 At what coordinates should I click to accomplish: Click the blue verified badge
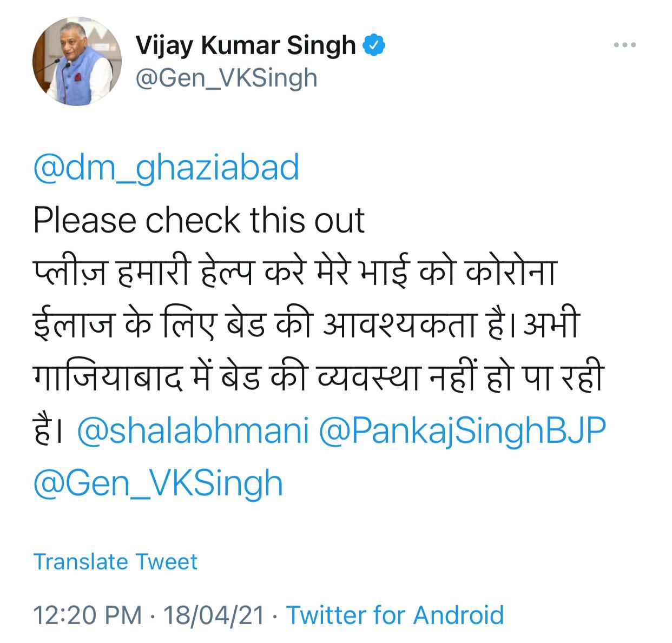pos(373,45)
